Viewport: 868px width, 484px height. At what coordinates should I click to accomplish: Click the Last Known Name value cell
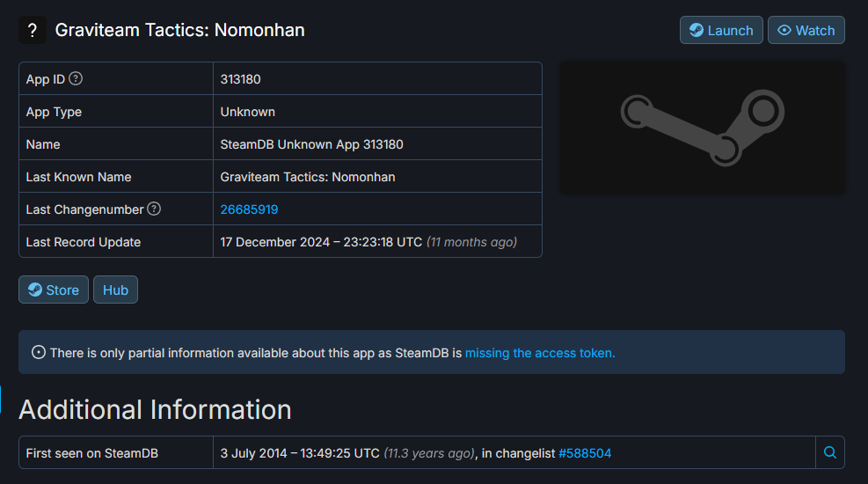(308, 177)
